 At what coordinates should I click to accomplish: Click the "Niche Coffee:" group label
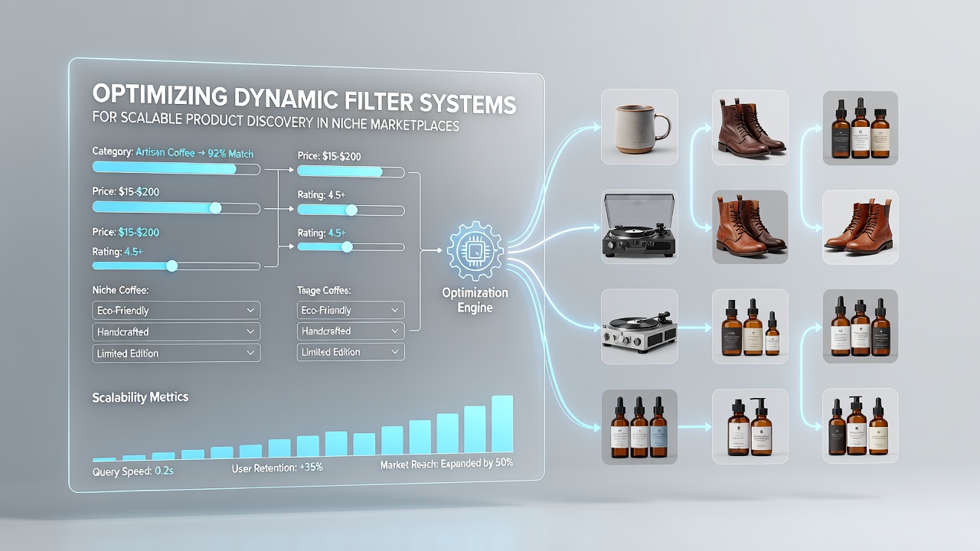pos(120,291)
